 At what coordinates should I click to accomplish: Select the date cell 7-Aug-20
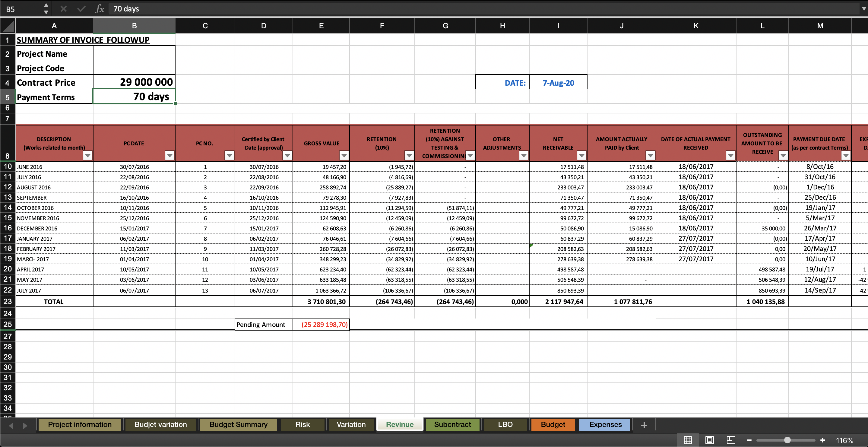tap(558, 83)
